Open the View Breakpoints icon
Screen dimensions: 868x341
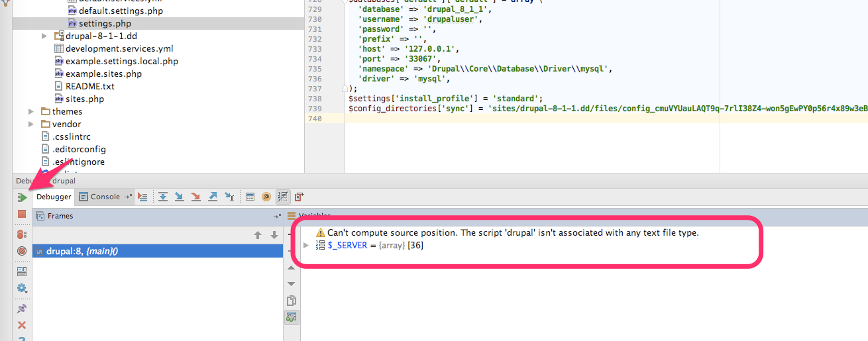click(22, 234)
